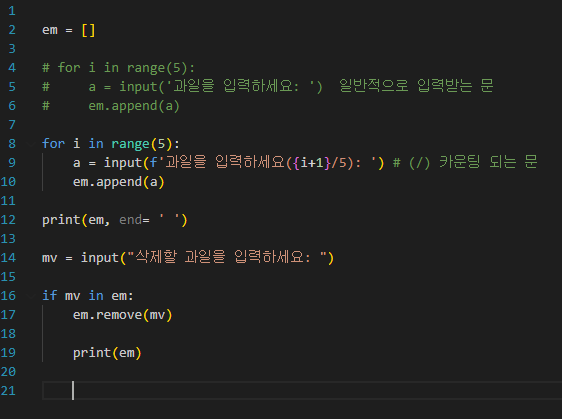Click 'em.append(a)' on line 10
Viewport: 562px width, 419px height.
119,182
